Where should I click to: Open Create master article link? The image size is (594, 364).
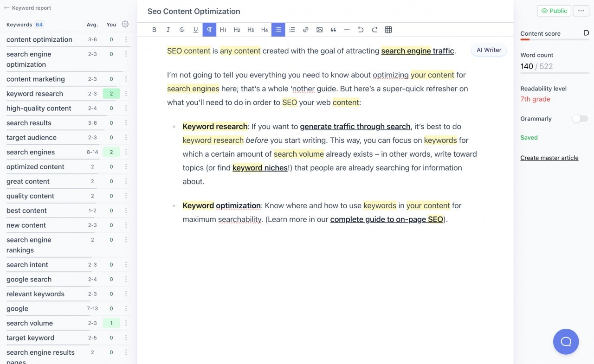click(549, 158)
